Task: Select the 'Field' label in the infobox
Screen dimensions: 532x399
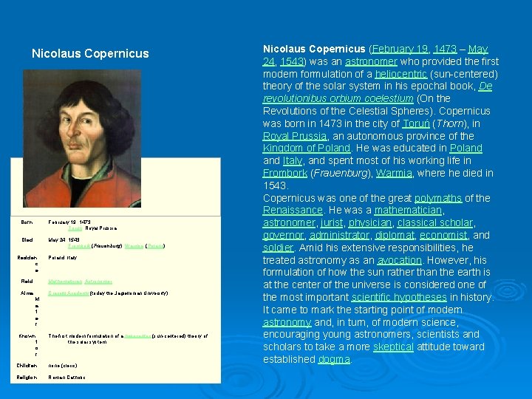Action: [27, 282]
